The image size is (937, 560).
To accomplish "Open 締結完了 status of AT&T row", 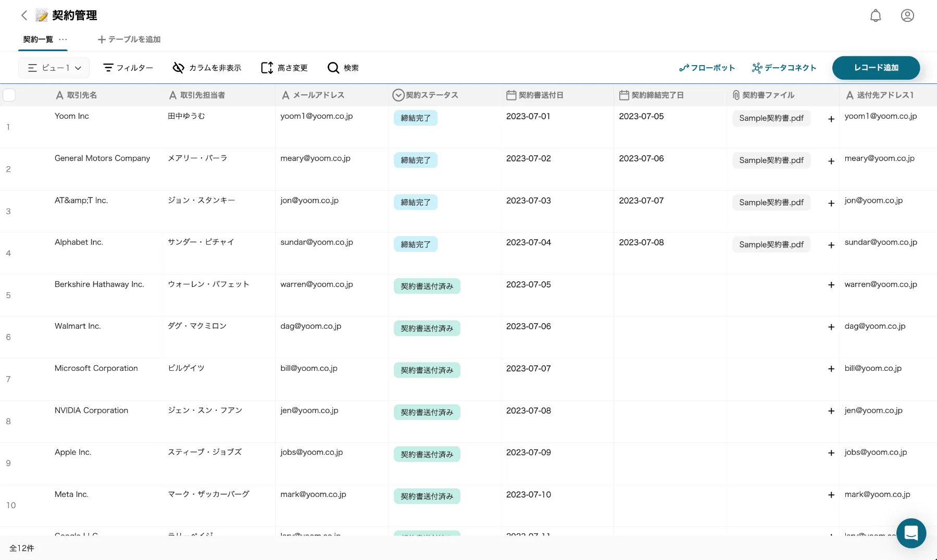I will [416, 202].
